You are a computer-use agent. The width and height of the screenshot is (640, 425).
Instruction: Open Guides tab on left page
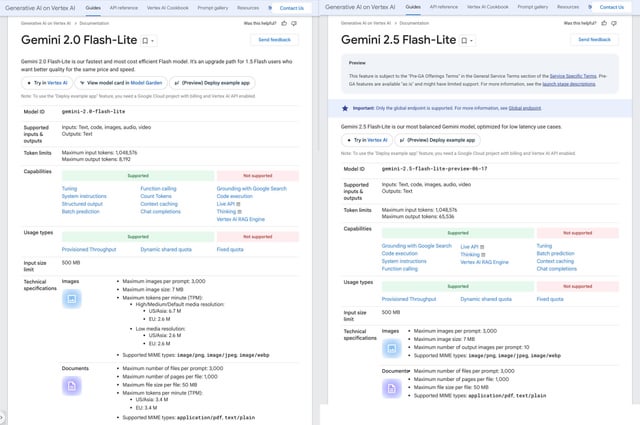[x=93, y=8]
